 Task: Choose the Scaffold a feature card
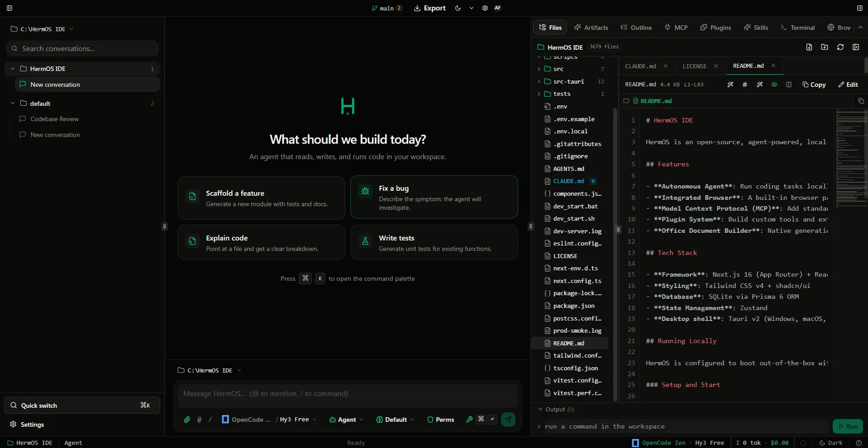(x=261, y=198)
